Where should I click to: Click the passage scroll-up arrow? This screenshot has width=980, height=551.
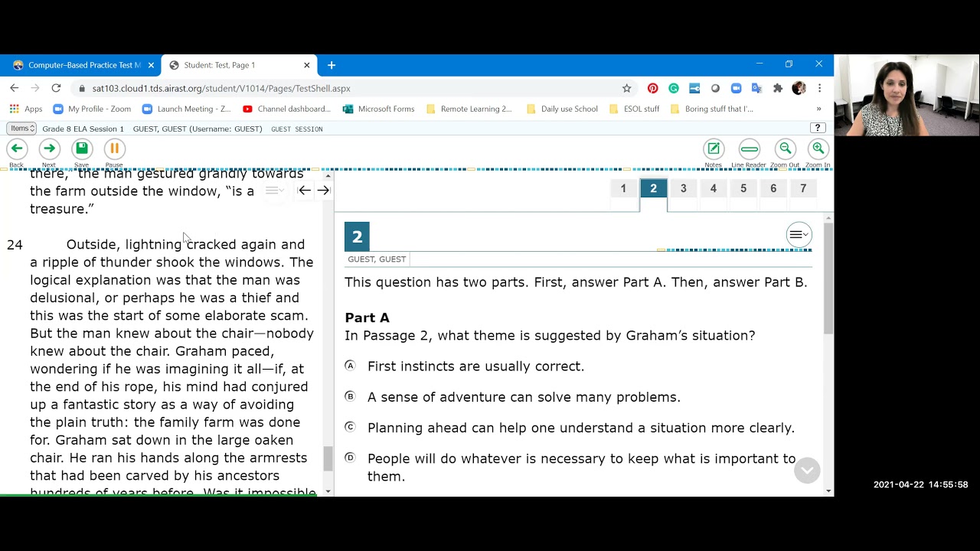(x=328, y=176)
